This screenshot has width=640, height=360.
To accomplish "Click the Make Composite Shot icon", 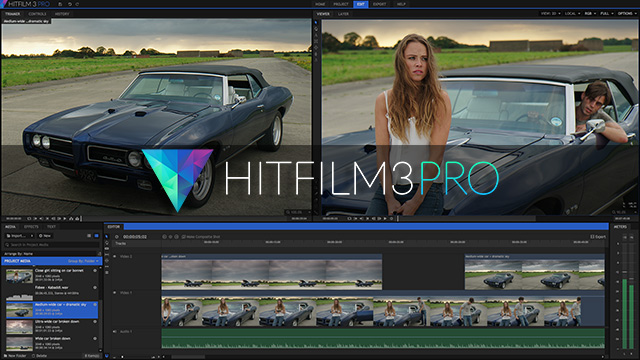I will pyautogui.click(x=183, y=237).
